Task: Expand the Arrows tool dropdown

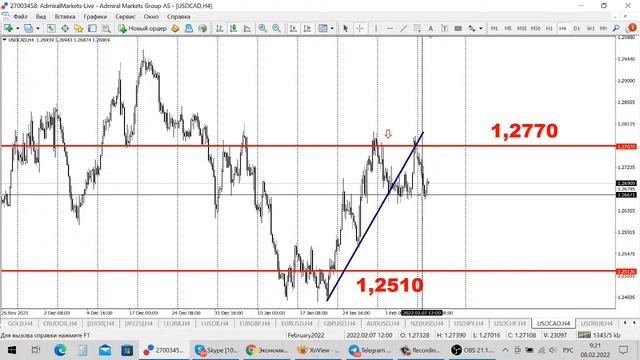Action: 481,29
